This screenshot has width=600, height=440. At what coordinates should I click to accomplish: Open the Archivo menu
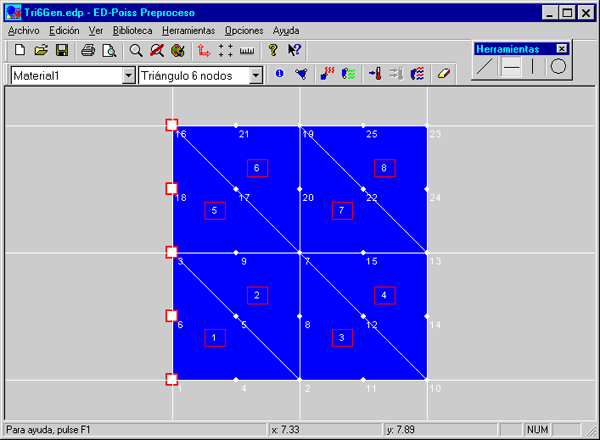24,31
